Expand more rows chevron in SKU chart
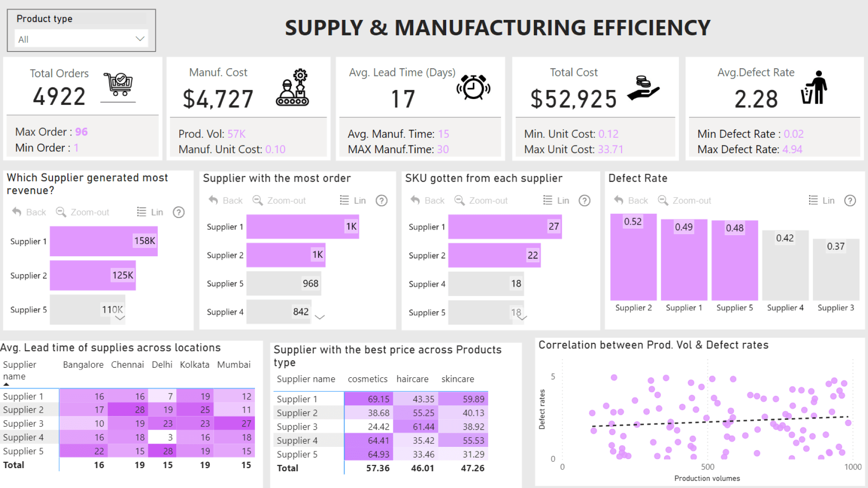 (522, 318)
